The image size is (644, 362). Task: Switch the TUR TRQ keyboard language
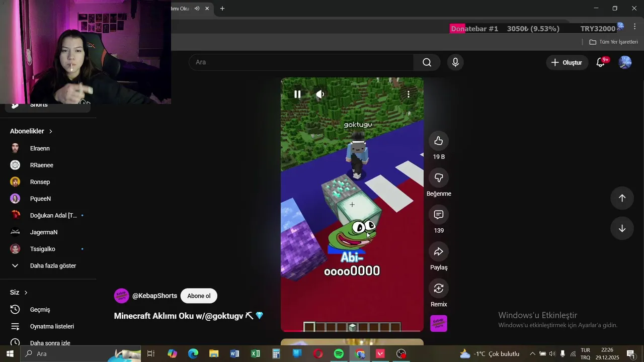click(x=586, y=353)
